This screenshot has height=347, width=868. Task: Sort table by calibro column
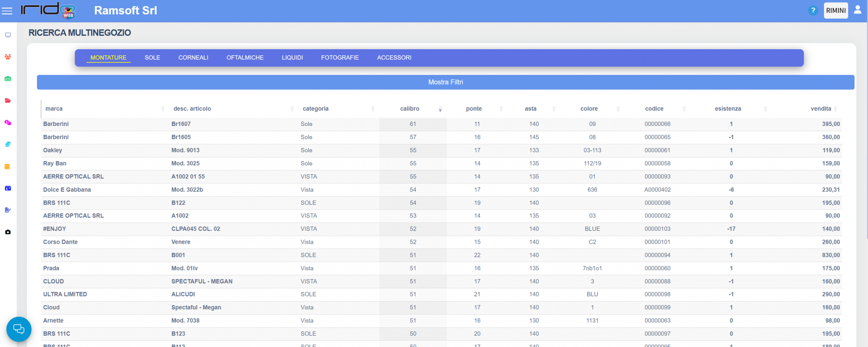pyautogui.click(x=410, y=109)
